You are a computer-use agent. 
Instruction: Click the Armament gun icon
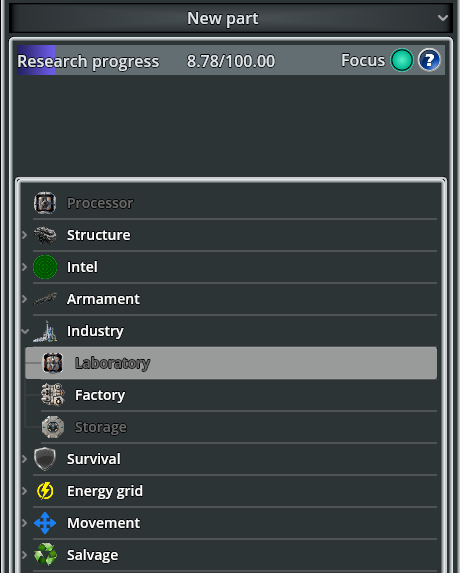tap(45, 299)
